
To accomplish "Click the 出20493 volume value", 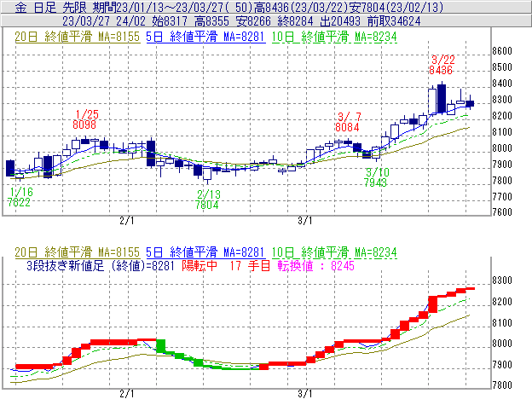I will 340,21.
